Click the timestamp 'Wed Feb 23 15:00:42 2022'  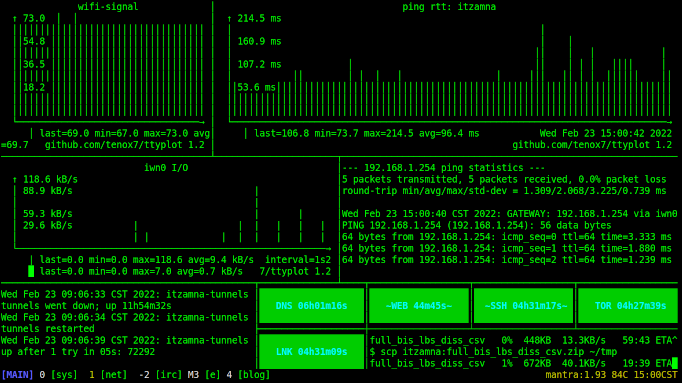606,133
